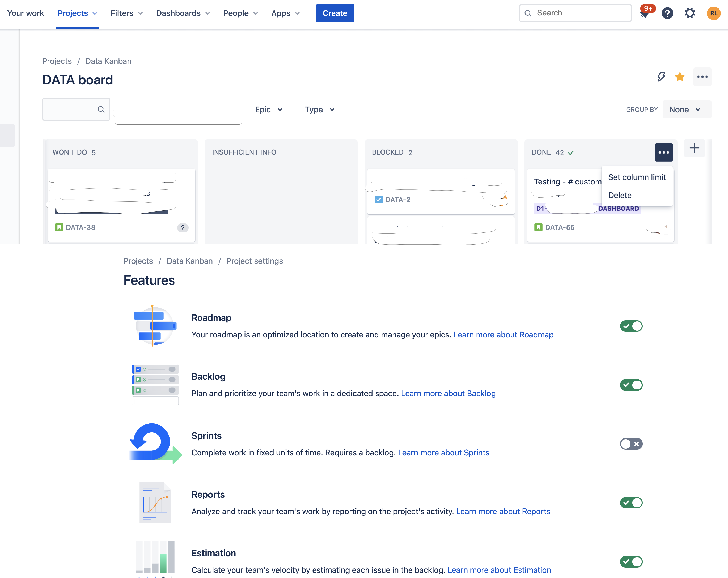Open Learn more about Sprints link

(443, 453)
